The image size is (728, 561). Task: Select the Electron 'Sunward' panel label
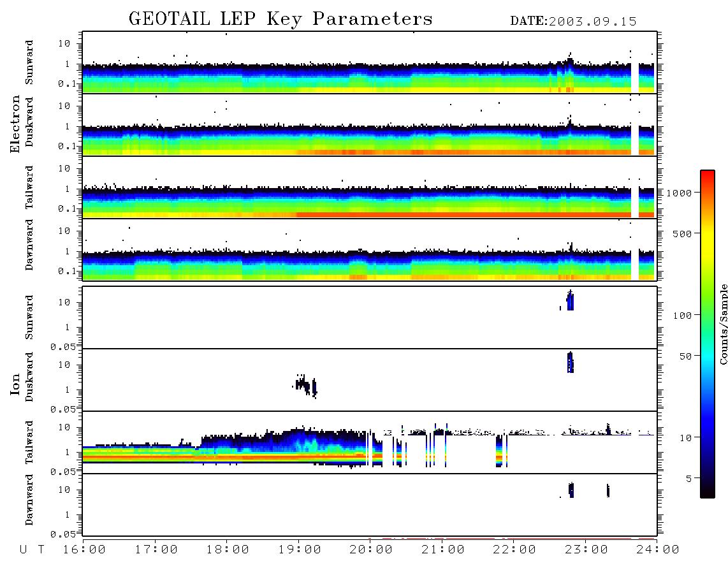point(29,62)
